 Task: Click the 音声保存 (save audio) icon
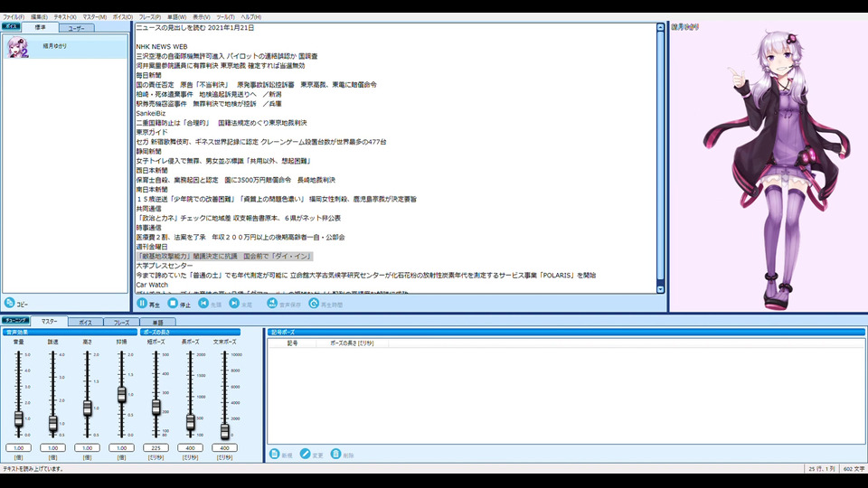(272, 304)
